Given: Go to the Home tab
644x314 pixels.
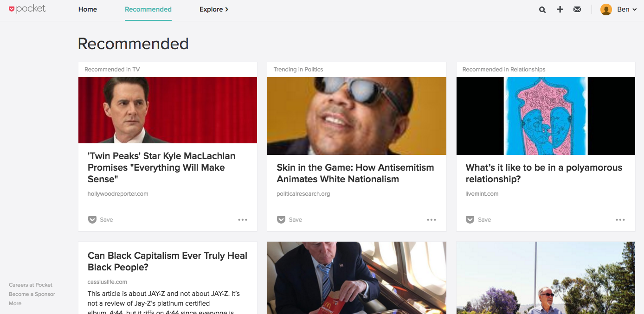Looking at the screenshot, I should click(x=88, y=9).
